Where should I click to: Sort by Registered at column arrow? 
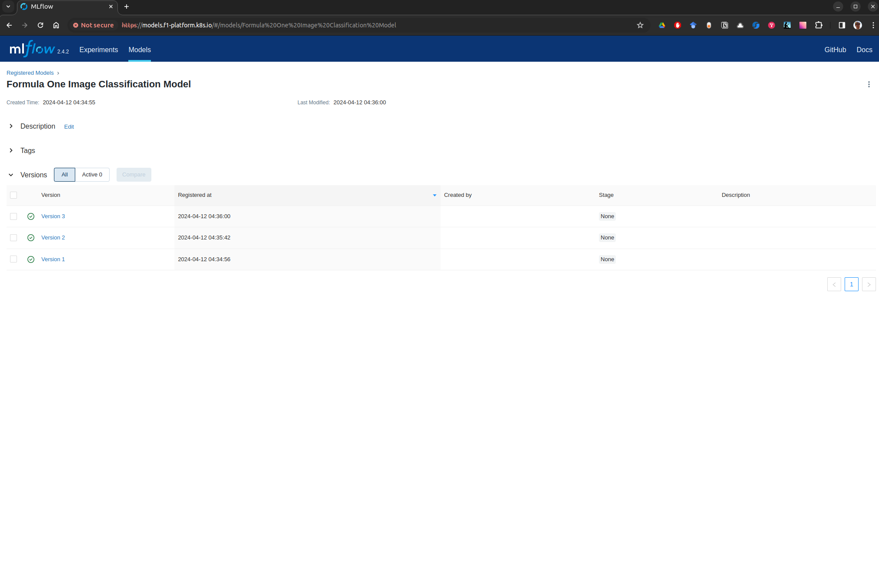(x=434, y=195)
